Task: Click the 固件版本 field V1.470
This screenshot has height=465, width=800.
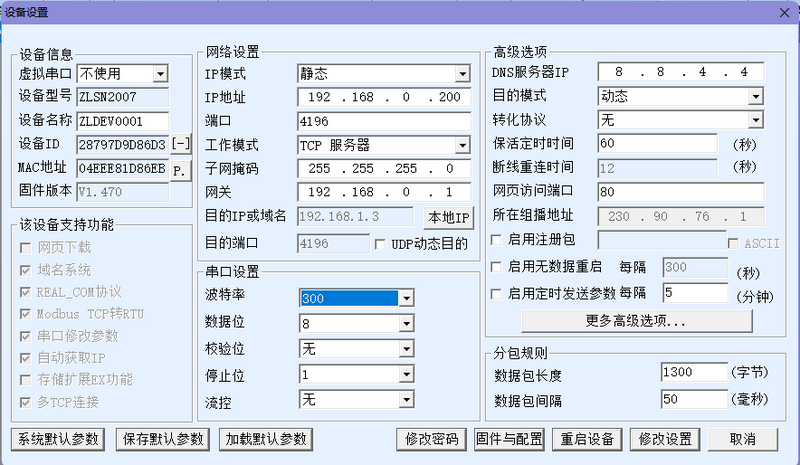Action: (x=122, y=192)
